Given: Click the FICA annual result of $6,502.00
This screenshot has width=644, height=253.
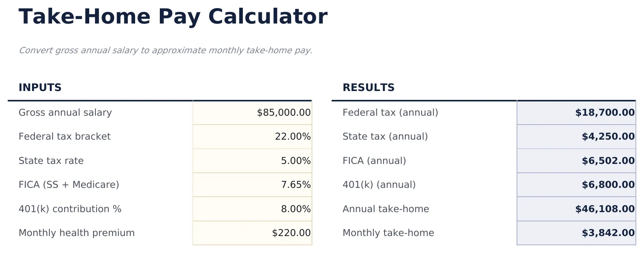Looking at the screenshot, I should point(576,161).
